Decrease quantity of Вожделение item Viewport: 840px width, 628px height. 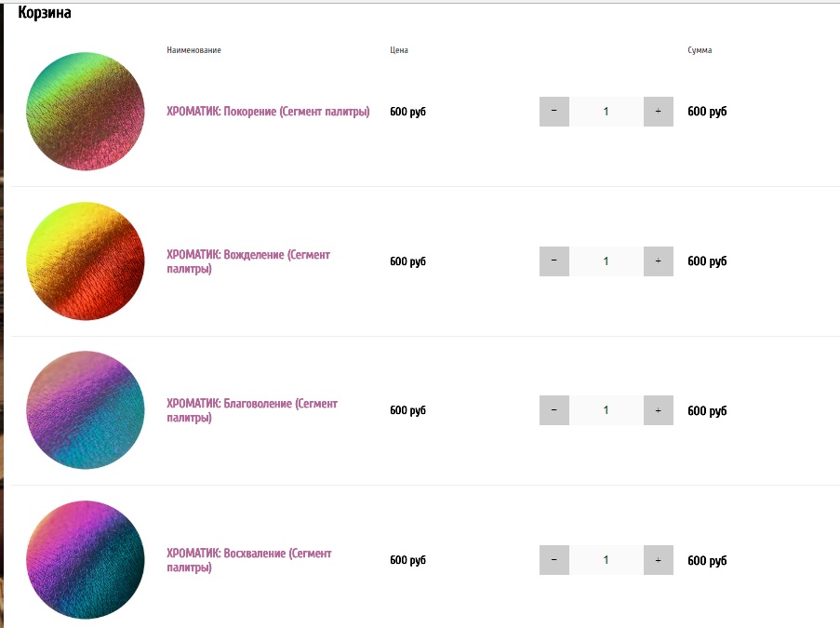point(553,261)
